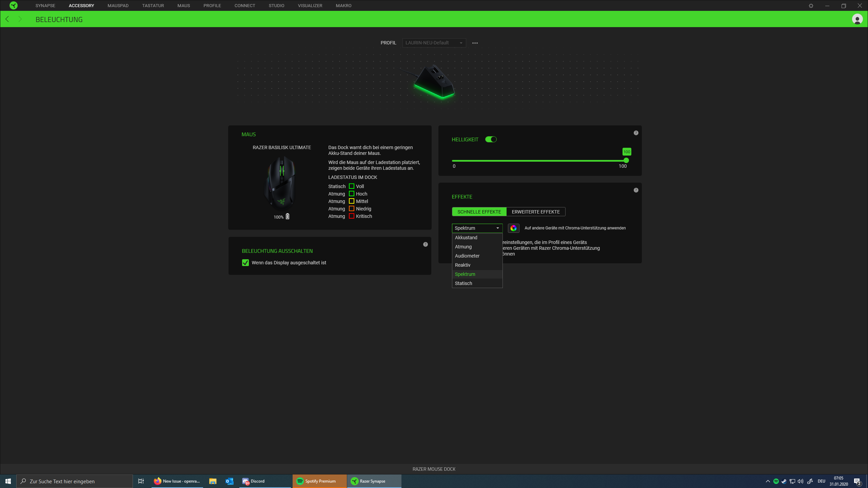The height and width of the screenshot is (488, 868).
Task: Click the user profile avatar icon
Action: [x=857, y=19]
